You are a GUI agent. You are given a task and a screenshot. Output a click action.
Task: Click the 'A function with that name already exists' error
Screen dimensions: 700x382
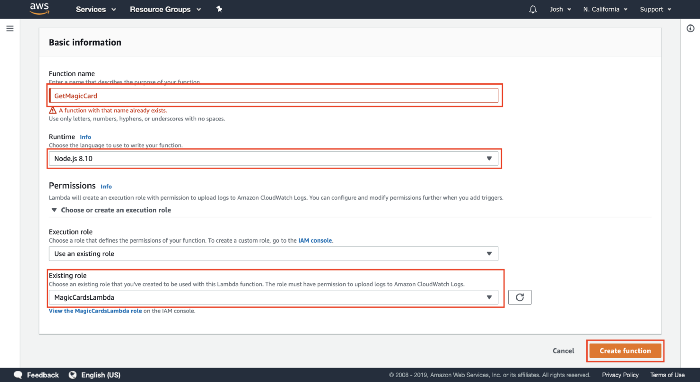point(113,110)
